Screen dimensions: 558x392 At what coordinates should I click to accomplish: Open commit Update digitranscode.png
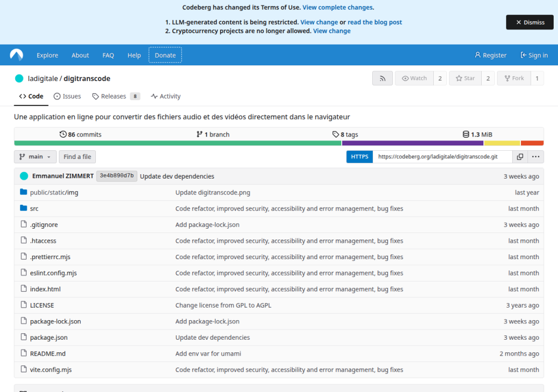(x=213, y=192)
